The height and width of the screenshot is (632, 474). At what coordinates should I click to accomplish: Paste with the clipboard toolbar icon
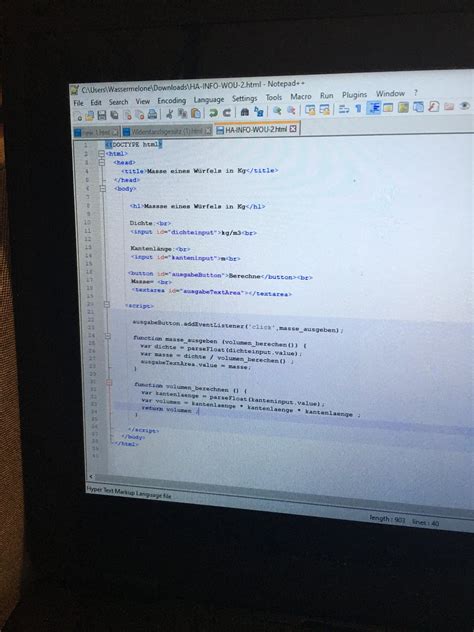tap(196, 113)
